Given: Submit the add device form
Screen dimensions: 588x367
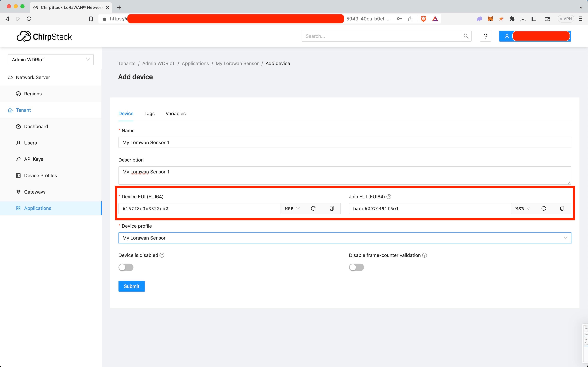Looking at the screenshot, I should [131, 286].
